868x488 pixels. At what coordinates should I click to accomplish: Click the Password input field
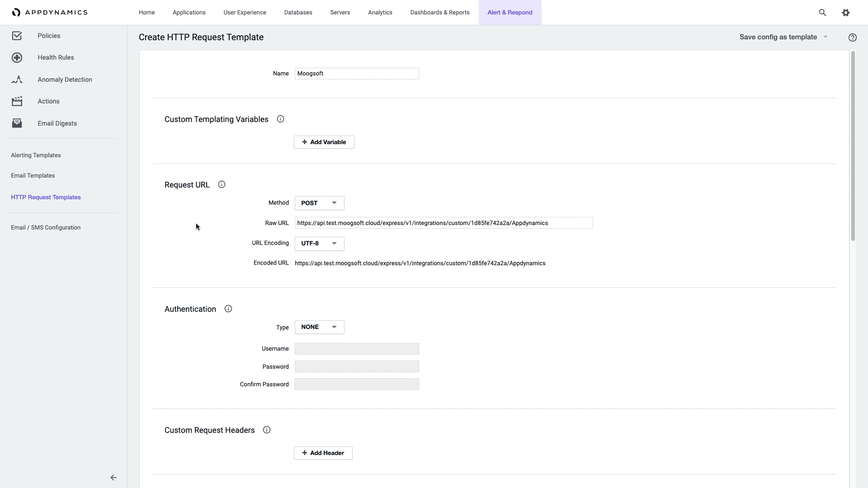click(x=357, y=366)
